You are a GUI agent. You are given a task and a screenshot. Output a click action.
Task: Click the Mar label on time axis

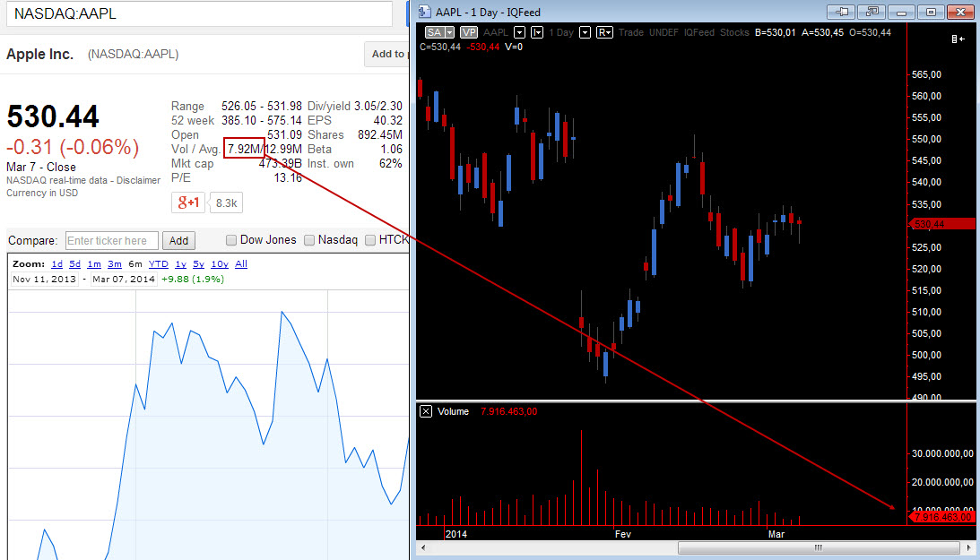point(776,534)
